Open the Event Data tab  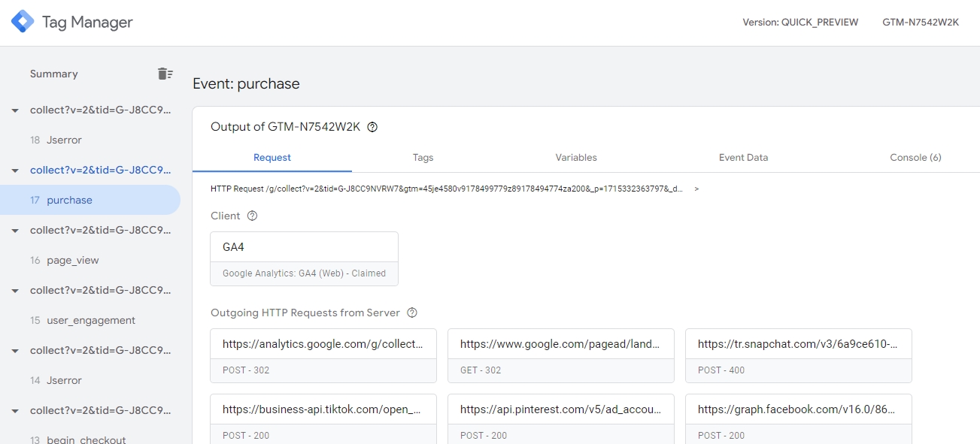743,157
